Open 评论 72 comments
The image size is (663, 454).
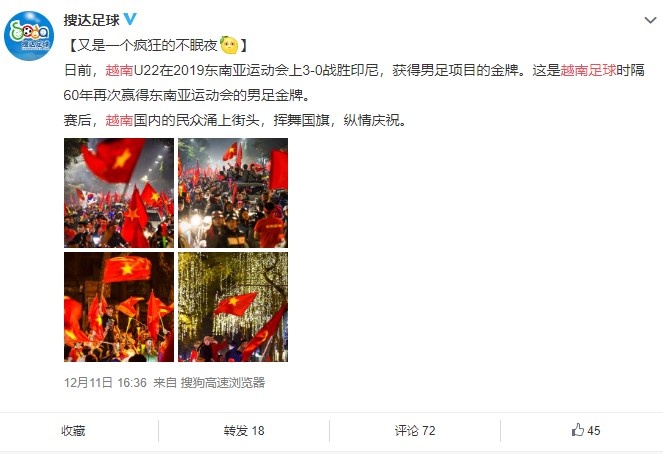(415, 430)
